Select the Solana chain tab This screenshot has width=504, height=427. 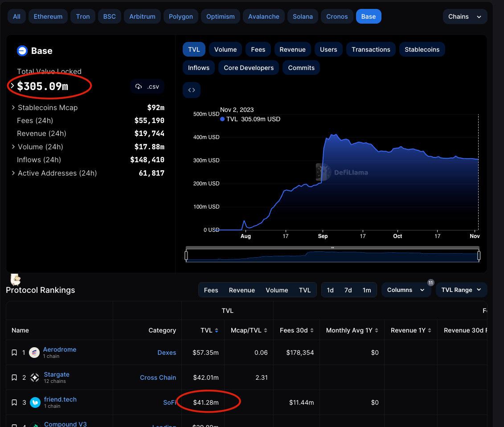(x=303, y=16)
